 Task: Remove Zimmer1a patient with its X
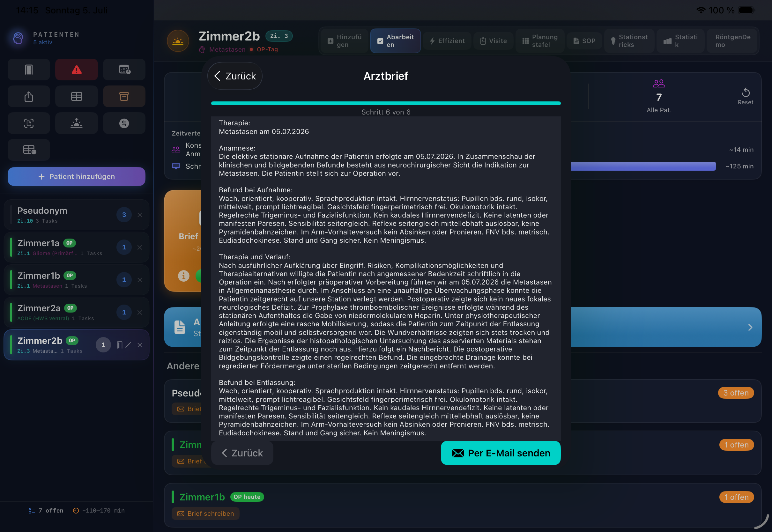click(x=140, y=247)
